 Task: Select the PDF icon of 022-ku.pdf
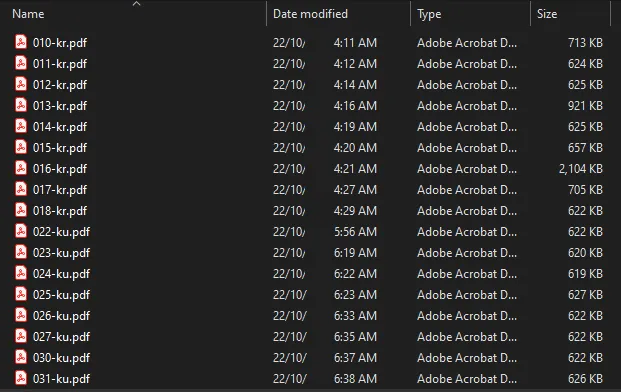tap(21, 231)
